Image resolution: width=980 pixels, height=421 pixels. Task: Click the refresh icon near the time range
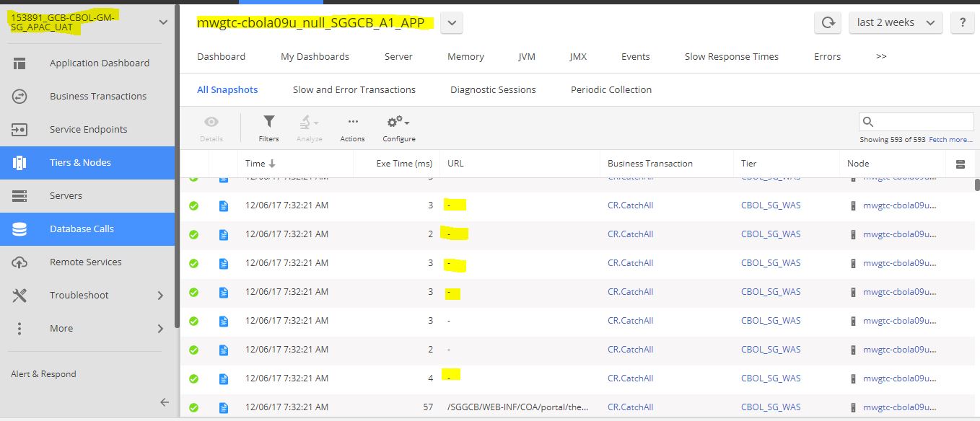coord(827,22)
